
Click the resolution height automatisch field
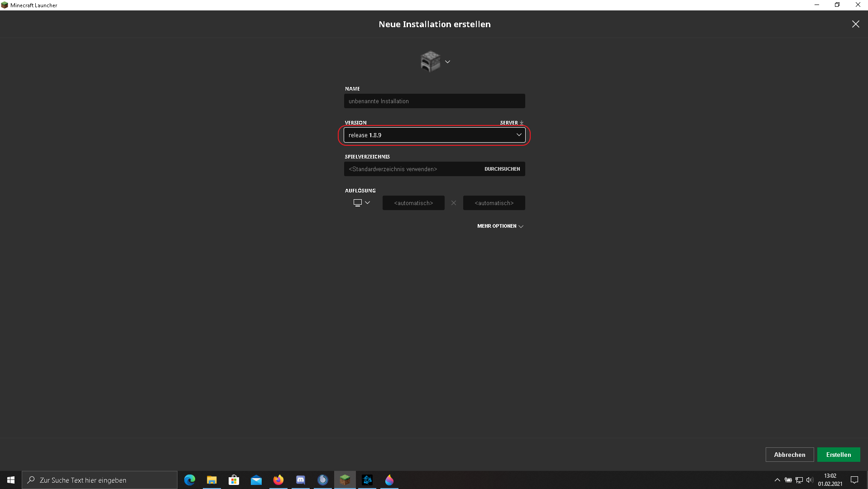(494, 203)
